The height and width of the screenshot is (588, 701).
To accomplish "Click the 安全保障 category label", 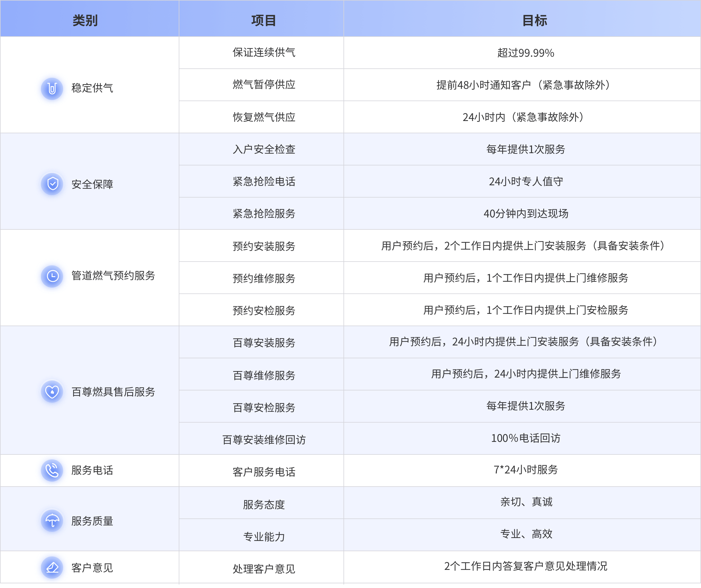I will tap(92, 184).
